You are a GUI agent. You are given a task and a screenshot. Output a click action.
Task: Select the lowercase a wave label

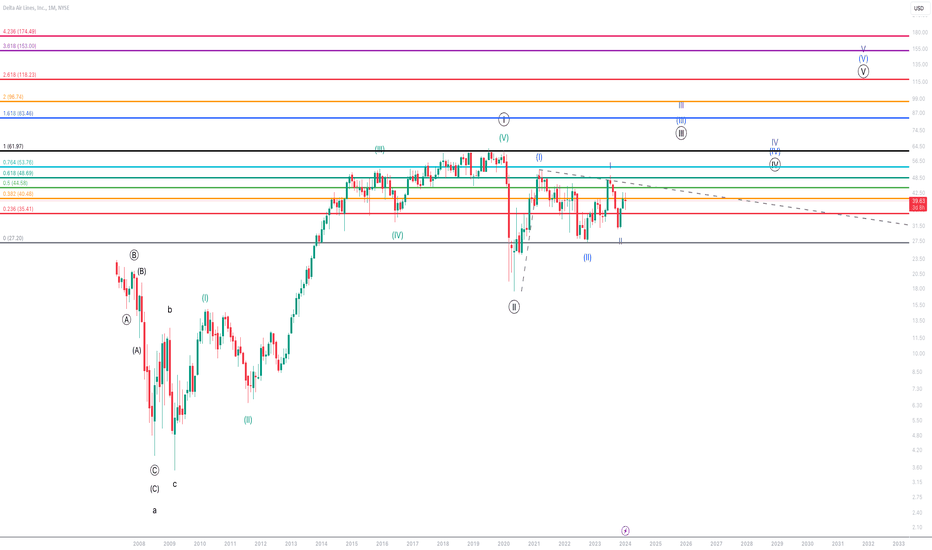[x=155, y=510]
